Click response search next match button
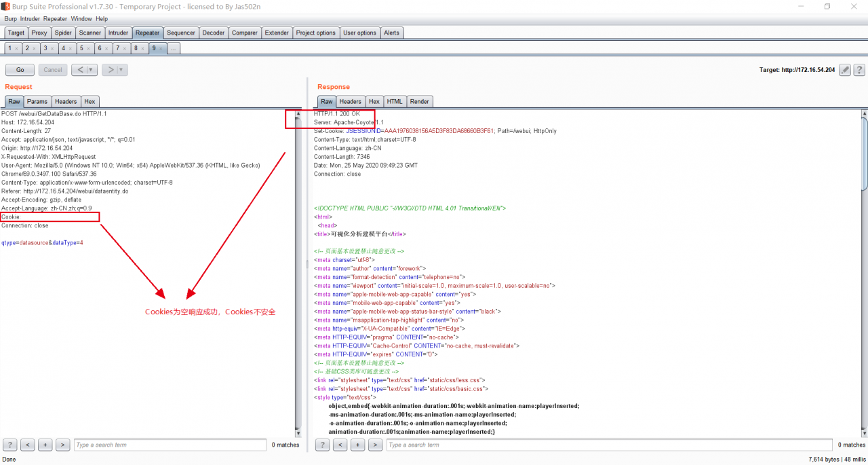 (376, 445)
